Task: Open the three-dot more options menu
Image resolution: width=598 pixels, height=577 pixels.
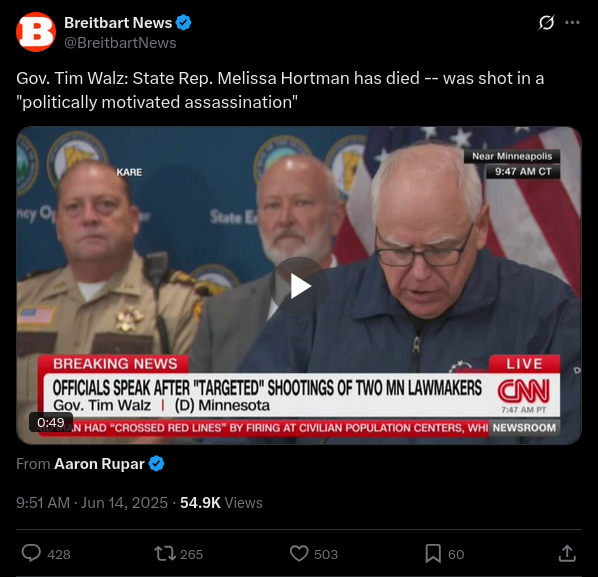Action: point(572,23)
